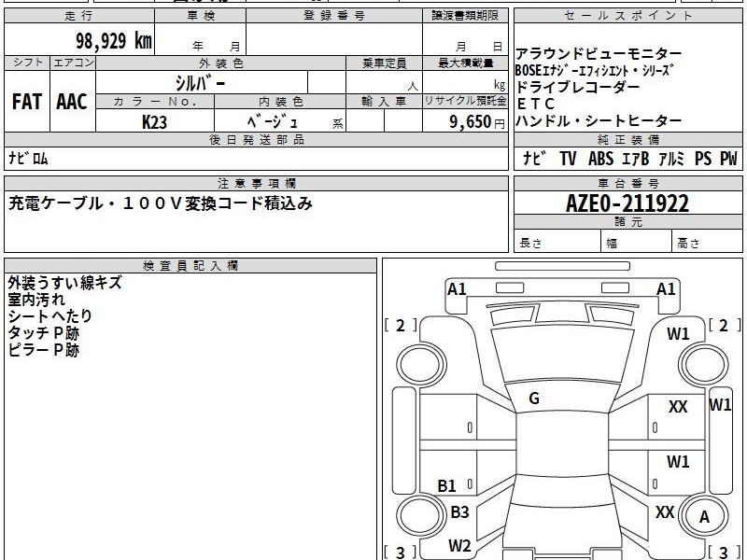
Task: Select the 乗車定員 header
Action: tap(384, 63)
